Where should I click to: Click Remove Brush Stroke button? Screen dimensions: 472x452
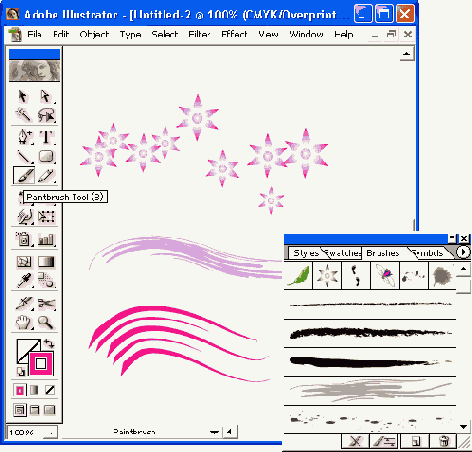point(355,441)
